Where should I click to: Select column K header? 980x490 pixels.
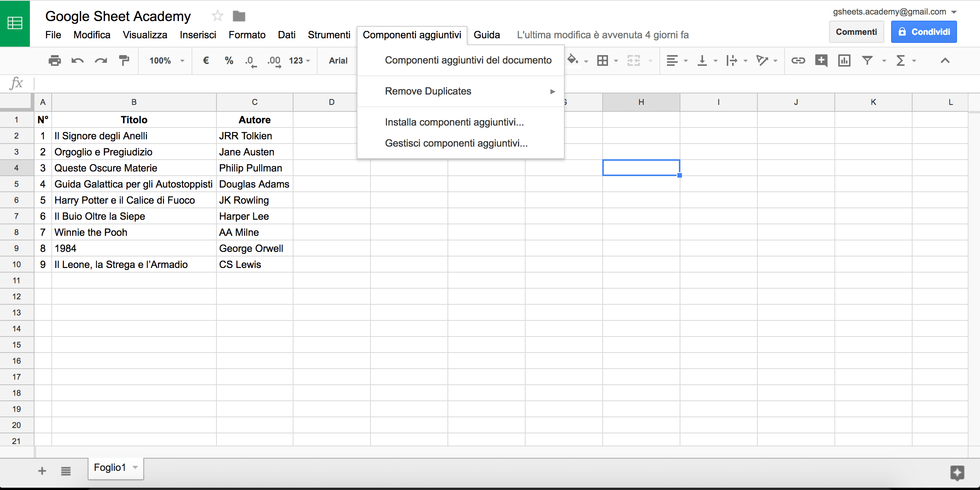click(x=873, y=102)
